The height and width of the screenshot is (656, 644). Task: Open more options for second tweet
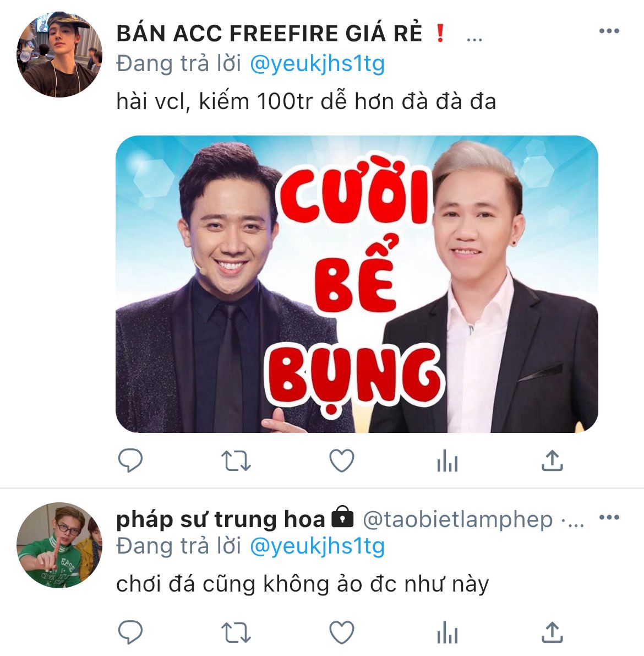click(x=609, y=517)
